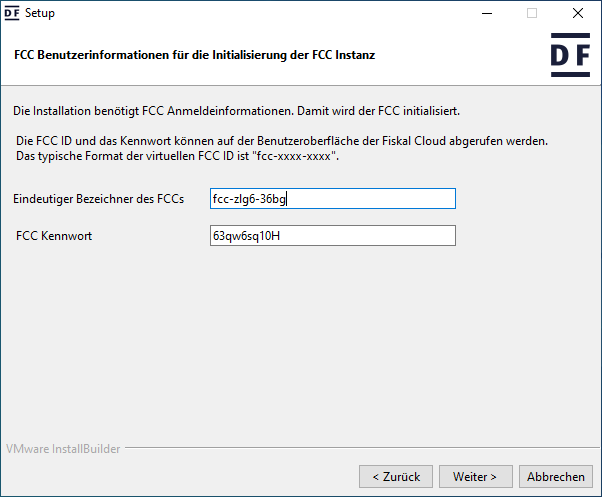This screenshot has width=602, height=497.
Task: Click the large DF logo in the header
Action: pyautogui.click(x=570, y=55)
